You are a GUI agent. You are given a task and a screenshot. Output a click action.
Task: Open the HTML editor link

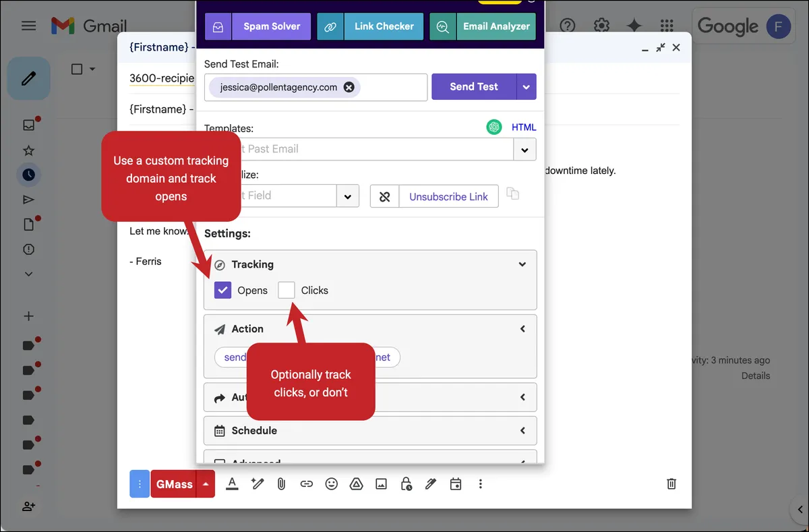coord(524,127)
